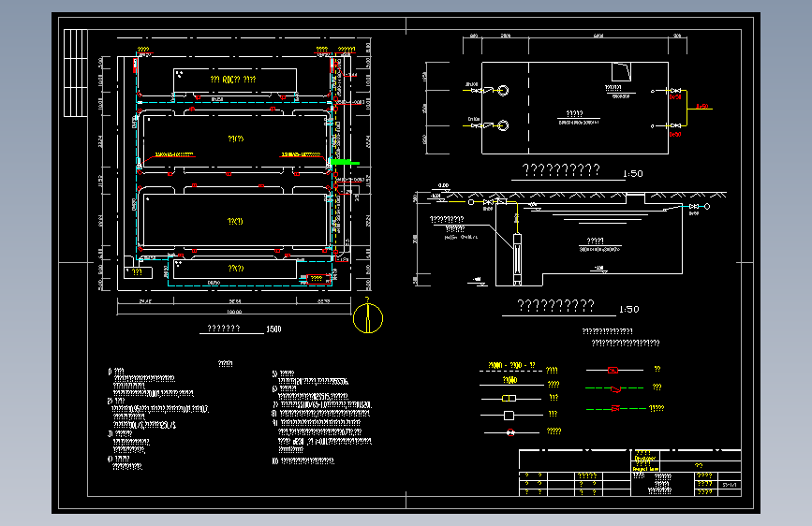Select the 1500 scale label under site plan

pos(273,329)
